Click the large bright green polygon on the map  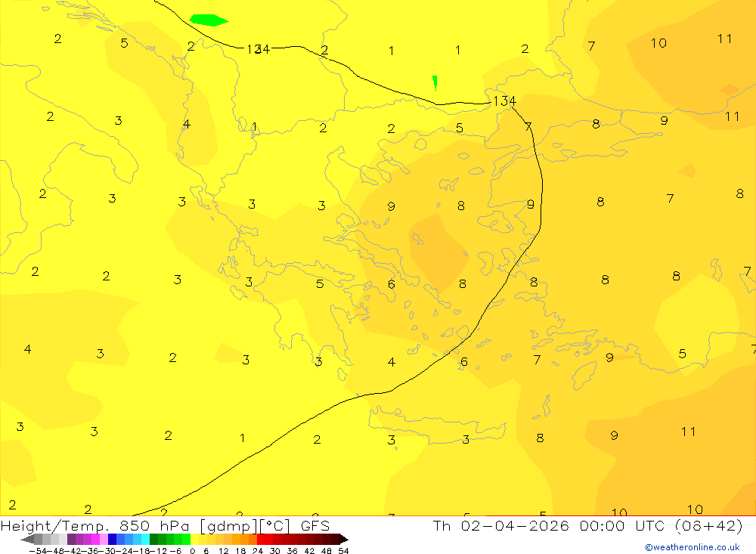point(209,20)
